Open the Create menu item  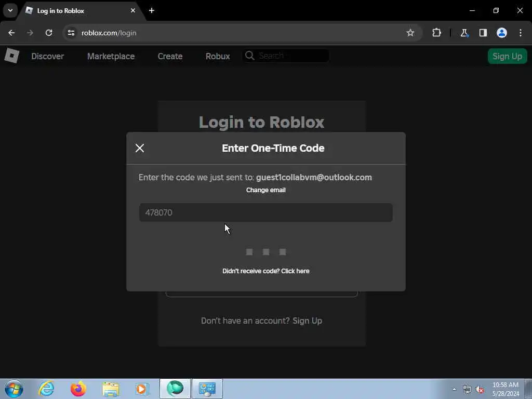point(170,56)
